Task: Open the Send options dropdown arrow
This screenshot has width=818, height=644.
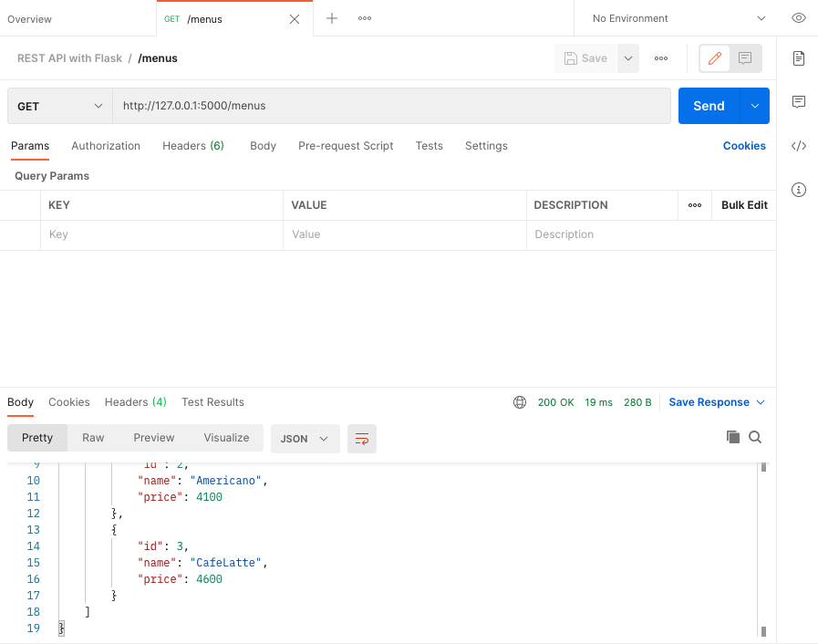Action: pos(755,106)
